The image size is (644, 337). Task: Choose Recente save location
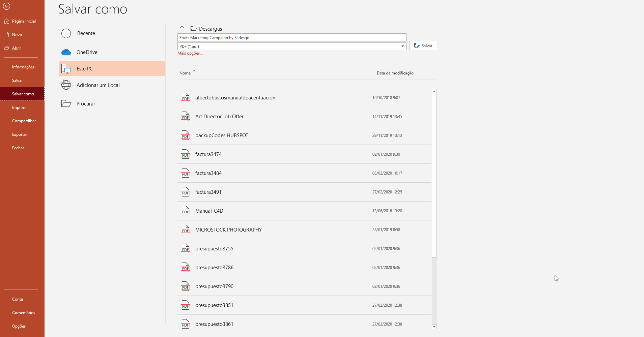112,33
